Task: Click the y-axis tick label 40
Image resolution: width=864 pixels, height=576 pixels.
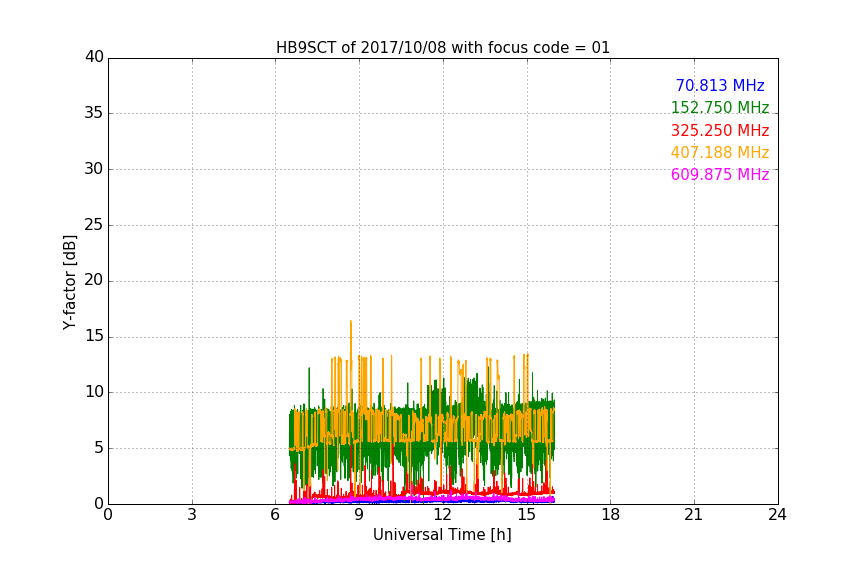Action: [94, 57]
